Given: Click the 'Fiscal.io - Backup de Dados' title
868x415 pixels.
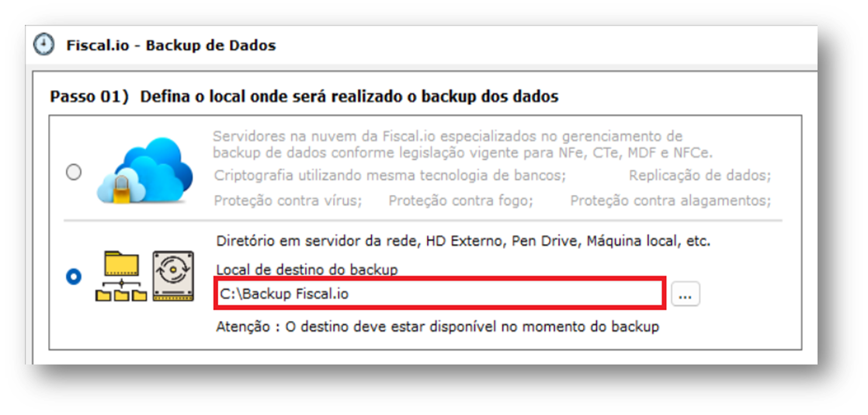Looking at the screenshot, I should (x=171, y=45).
